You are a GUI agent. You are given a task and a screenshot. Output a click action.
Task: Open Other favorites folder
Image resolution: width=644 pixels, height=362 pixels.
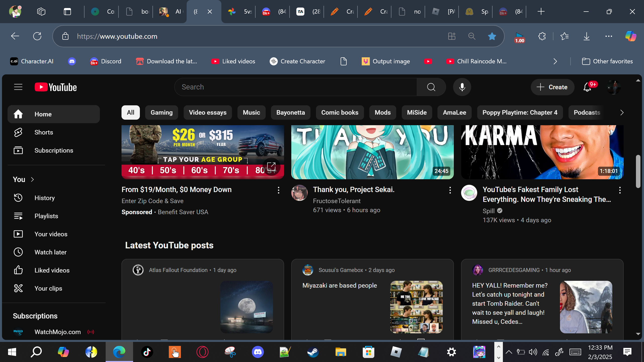[607, 61]
